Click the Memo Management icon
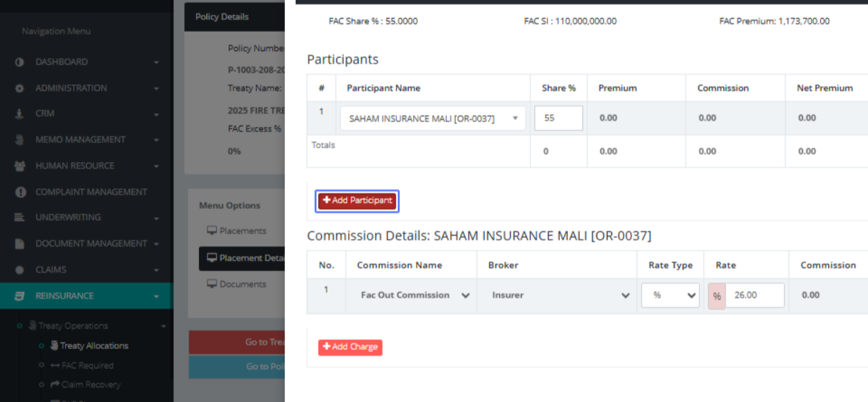The image size is (868, 402). (x=20, y=140)
